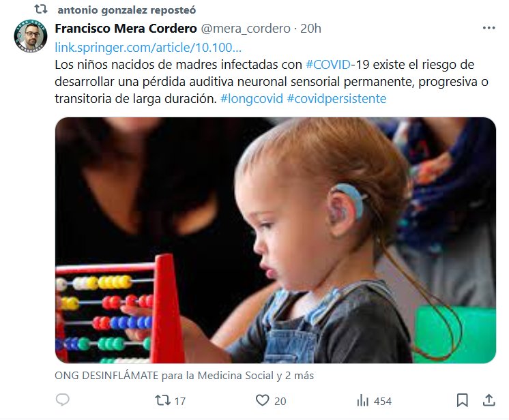Open the 20h timestamp of the tweet
Image resolution: width=509 pixels, height=420 pixels.
click(x=310, y=29)
